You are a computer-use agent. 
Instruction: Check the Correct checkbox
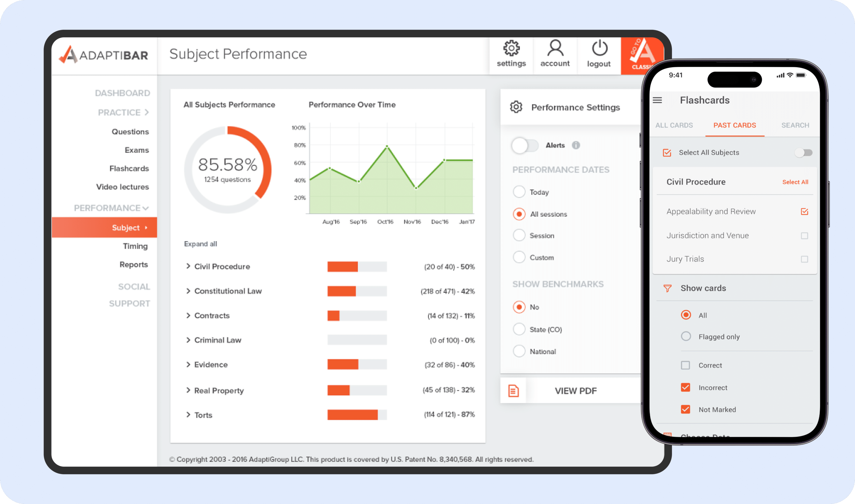pyautogui.click(x=686, y=365)
